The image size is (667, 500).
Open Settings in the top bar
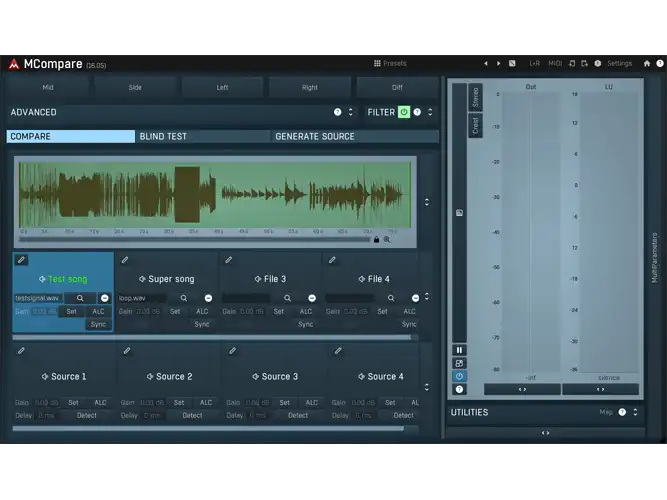point(619,63)
